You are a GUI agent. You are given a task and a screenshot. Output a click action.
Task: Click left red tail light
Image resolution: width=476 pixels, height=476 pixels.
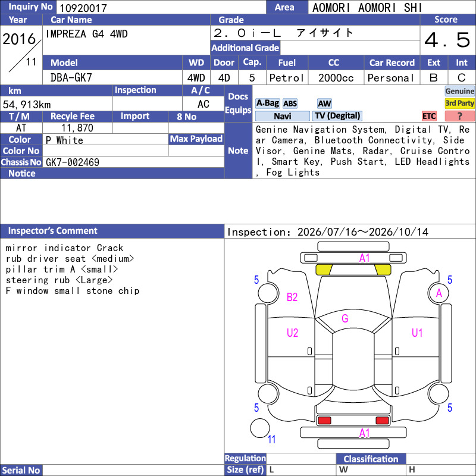point(324,421)
